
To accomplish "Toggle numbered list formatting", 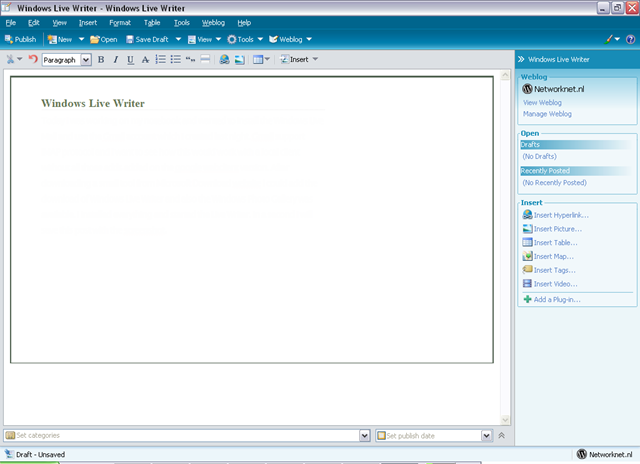I will coord(160,60).
